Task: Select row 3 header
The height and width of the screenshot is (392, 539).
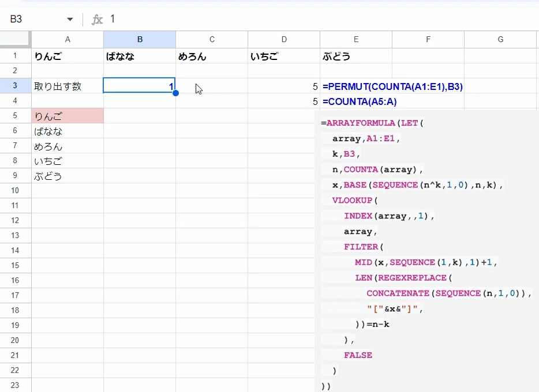Action: 15,85
